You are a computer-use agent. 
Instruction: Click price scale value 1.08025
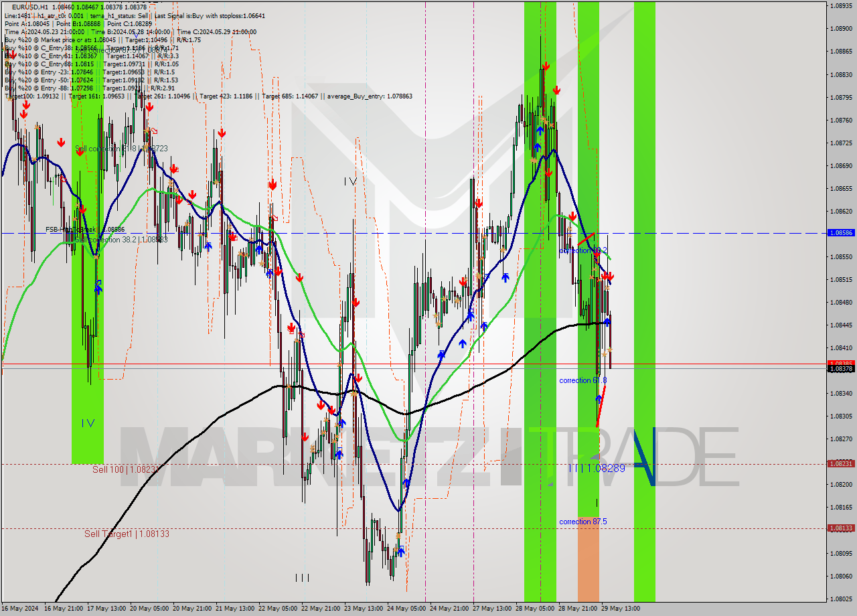(x=841, y=599)
